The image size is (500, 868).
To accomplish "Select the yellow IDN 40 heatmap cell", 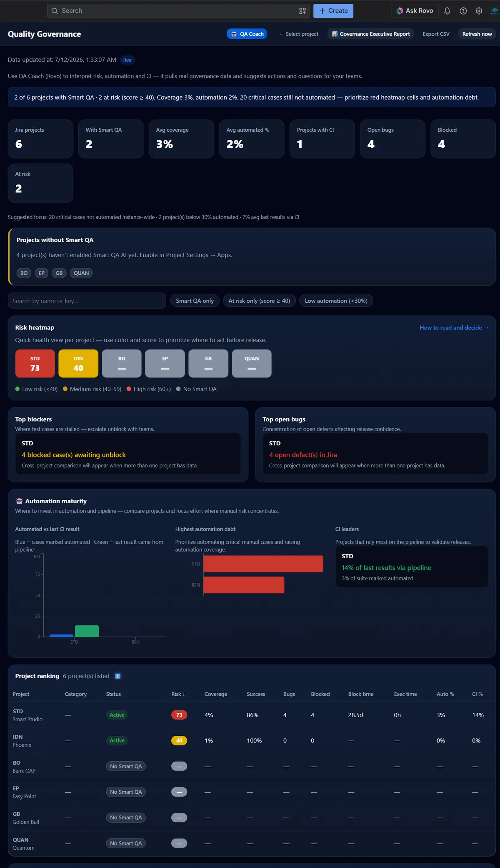I will pos(78,364).
